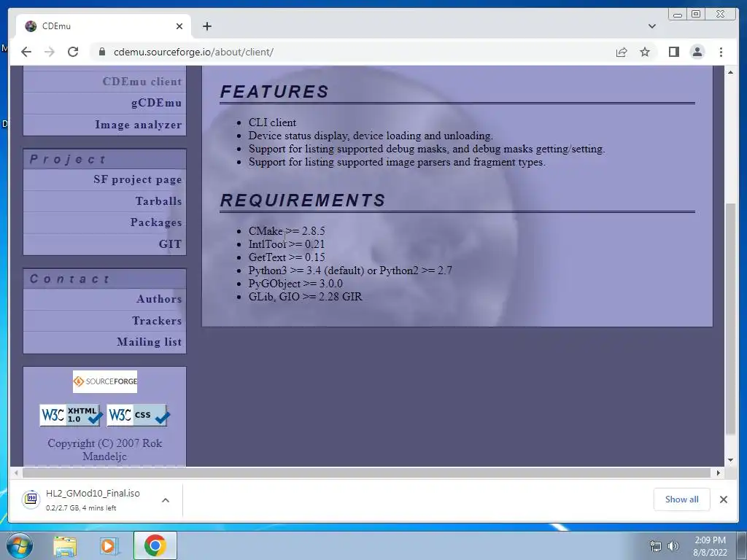Open a new browser tab
The height and width of the screenshot is (560, 747).
coord(206,26)
